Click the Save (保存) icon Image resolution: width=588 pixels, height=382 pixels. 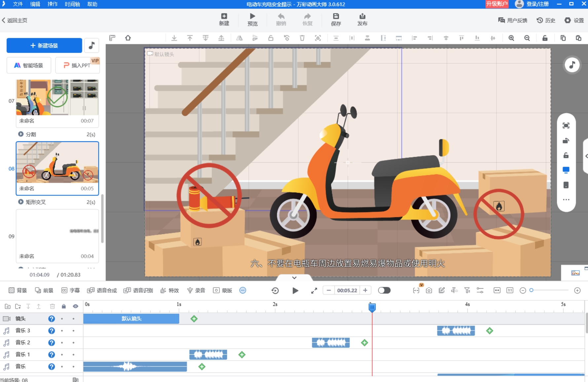tap(336, 16)
